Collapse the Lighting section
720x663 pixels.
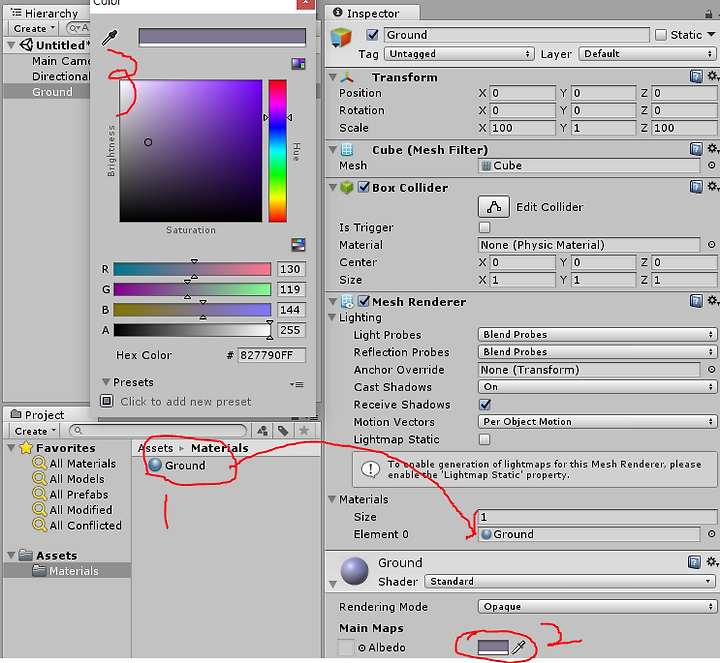coord(332,317)
